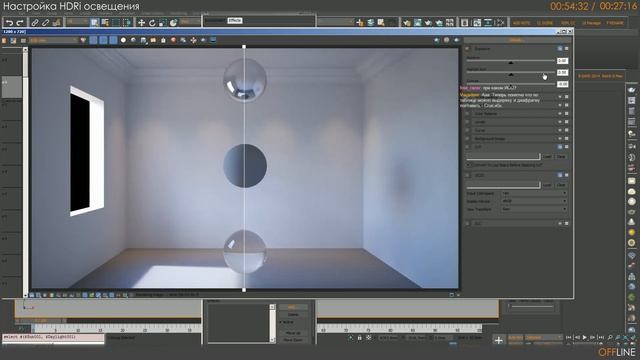Image resolution: width=640 pixels, height=360 pixels.
Task: Click Go to Start playback button
Action: [x=569, y=338]
